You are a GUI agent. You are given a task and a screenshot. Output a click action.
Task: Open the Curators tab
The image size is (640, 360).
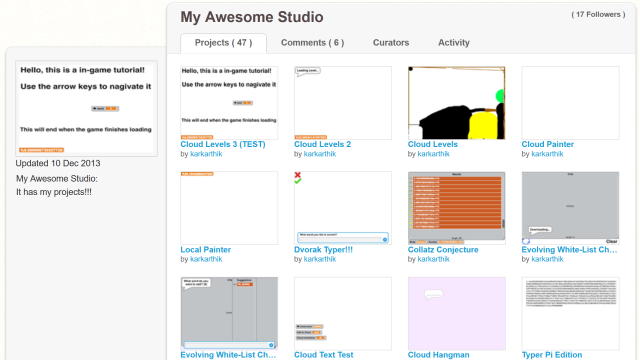pos(391,43)
